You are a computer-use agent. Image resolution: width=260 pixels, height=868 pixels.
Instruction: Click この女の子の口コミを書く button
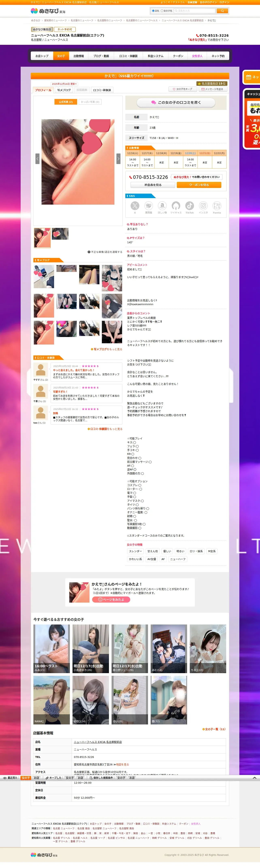[x=176, y=102]
